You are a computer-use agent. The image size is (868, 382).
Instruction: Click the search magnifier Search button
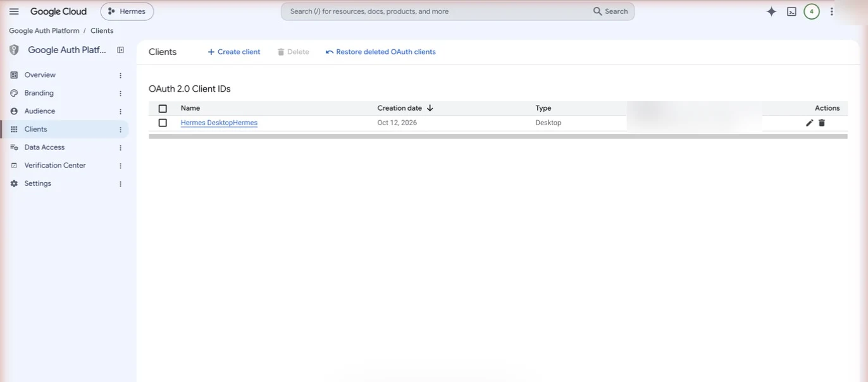[x=611, y=11]
